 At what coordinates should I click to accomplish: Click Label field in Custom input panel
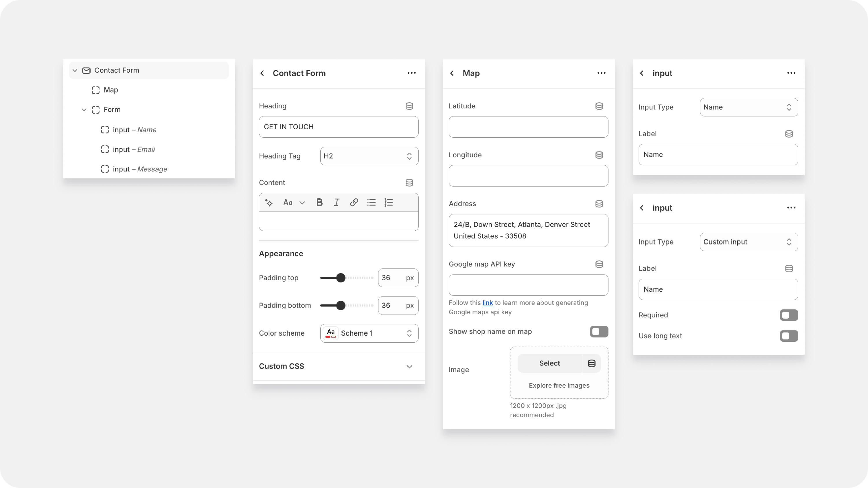click(718, 289)
